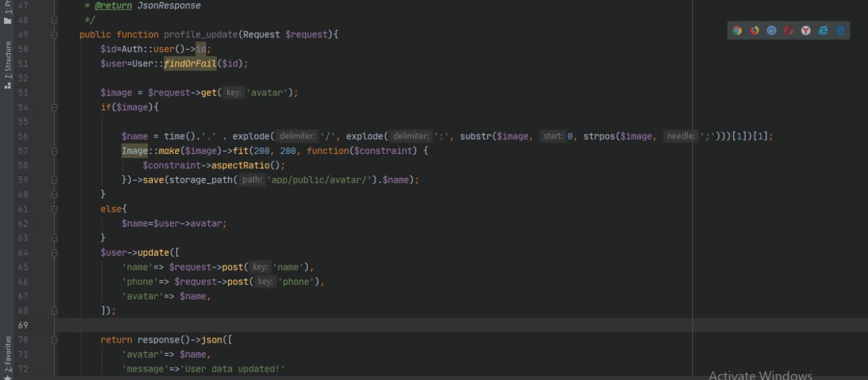Collapse the if($image) block at line 54
The image size is (868, 380).
[54, 107]
